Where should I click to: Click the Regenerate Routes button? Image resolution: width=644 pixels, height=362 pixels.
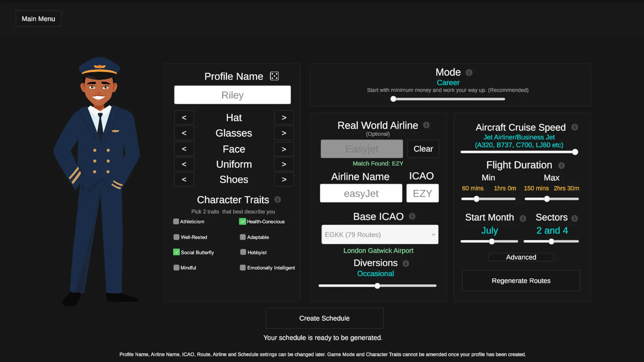coord(521,281)
